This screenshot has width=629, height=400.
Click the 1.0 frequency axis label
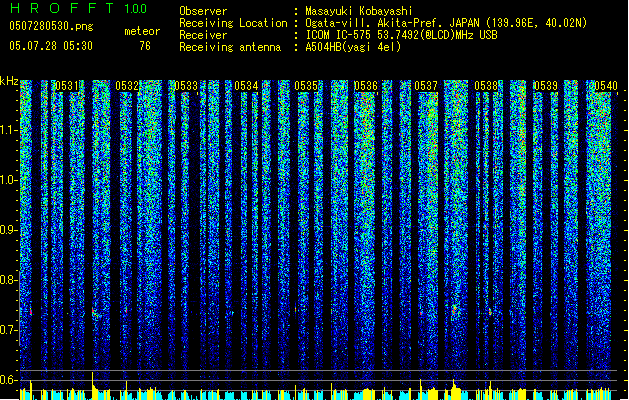[x=9, y=180]
